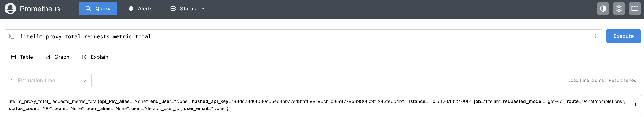Image resolution: width=644 pixels, height=117 pixels.
Task: Open the Query page magnifier icon
Action: [x=89, y=8]
